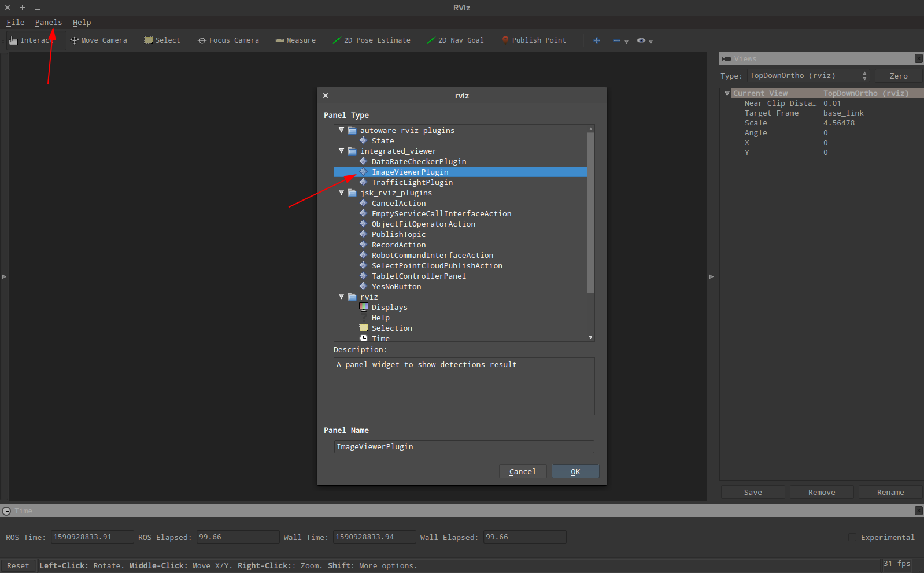This screenshot has width=924, height=573.
Task: Select the Selection panel type
Action: [391, 328]
